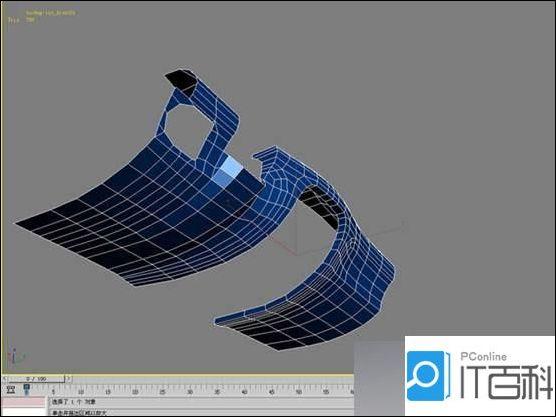Viewport: 556px width, 417px height.
Task: Click the IT百科 logo text
Action: (506, 383)
